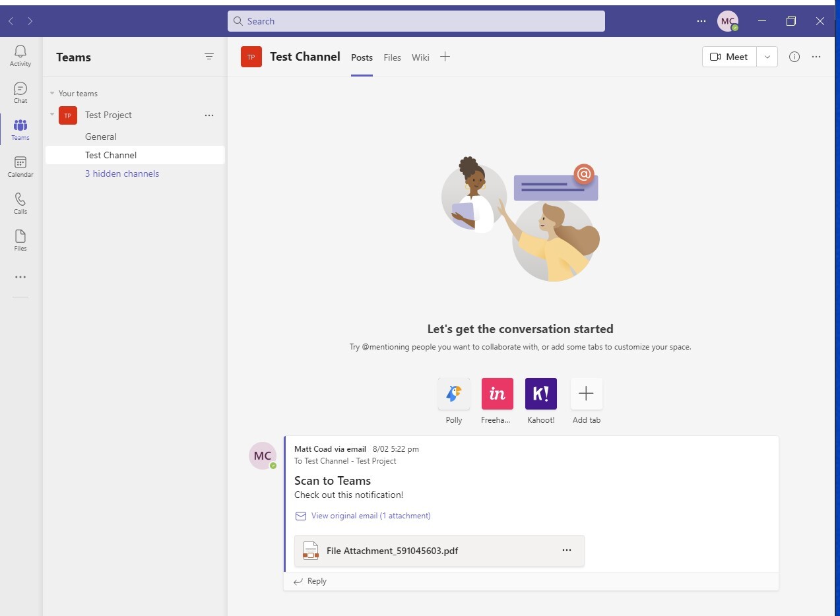The height and width of the screenshot is (616, 840).
Task: Click the Scan to Teams post title
Action: 333,481
